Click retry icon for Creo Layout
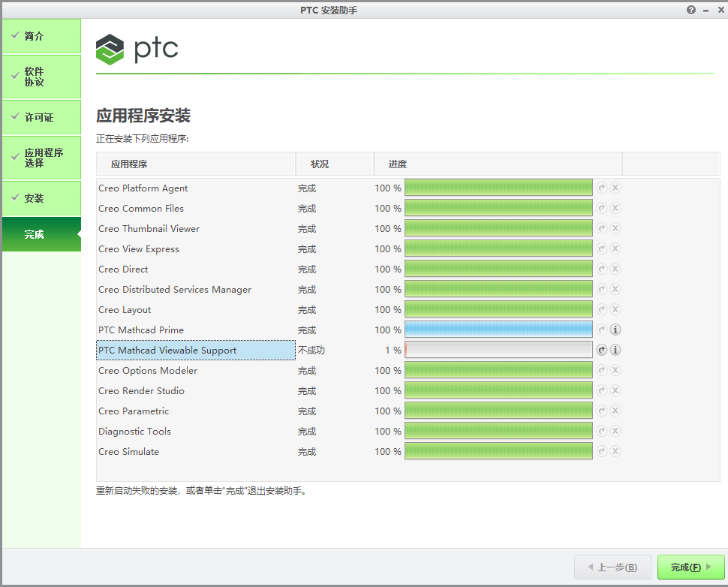Image resolution: width=728 pixels, height=587 pixels. point(602,309)
